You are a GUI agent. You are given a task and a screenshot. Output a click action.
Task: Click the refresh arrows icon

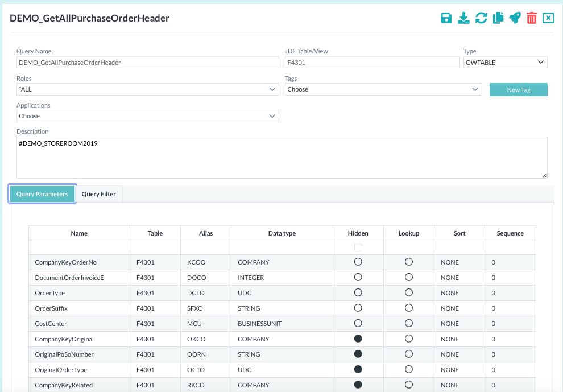pos(481,18)
